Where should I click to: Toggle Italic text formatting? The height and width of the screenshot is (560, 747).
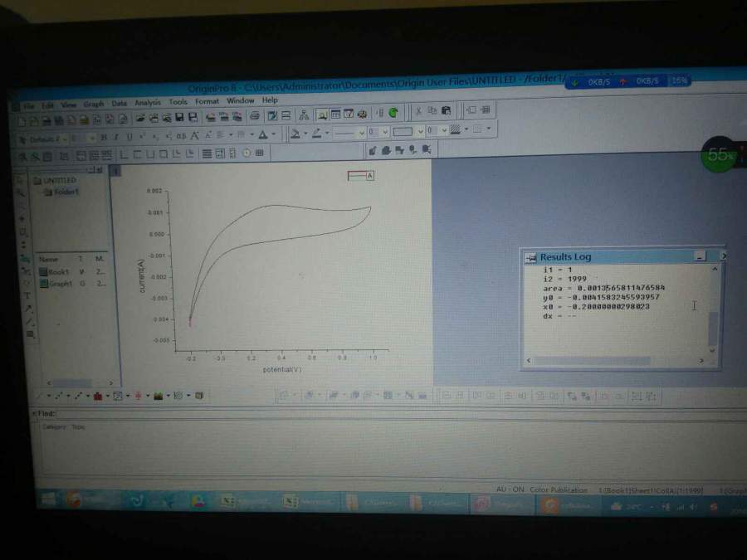tap(115, 138)
